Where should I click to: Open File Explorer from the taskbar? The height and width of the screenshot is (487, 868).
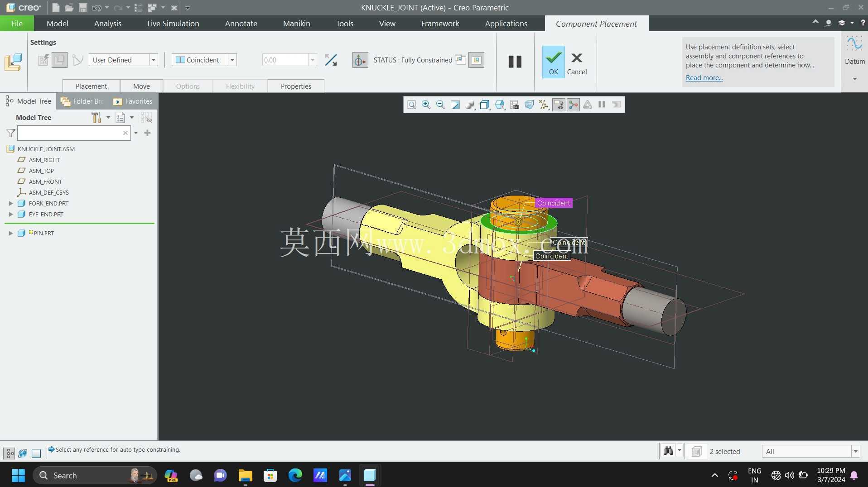coord(245,475)
